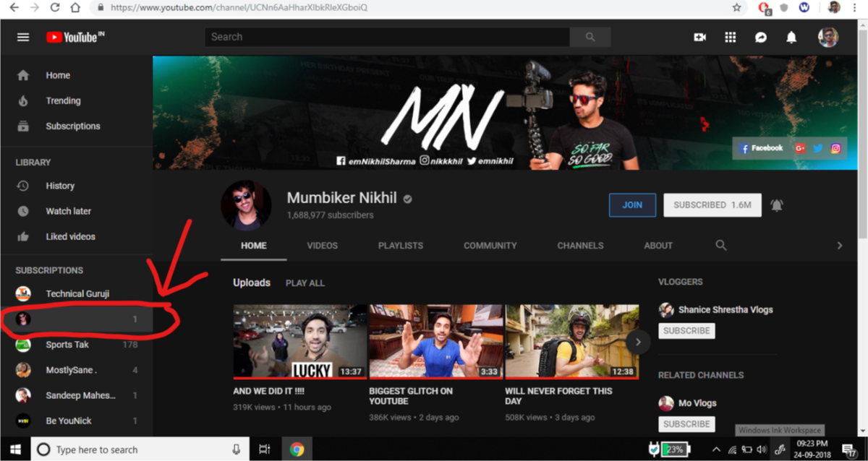Open Google Plus link on banner
Viewport: 868px width, 461px height.
pyautogui.click(x=800, y=148)
